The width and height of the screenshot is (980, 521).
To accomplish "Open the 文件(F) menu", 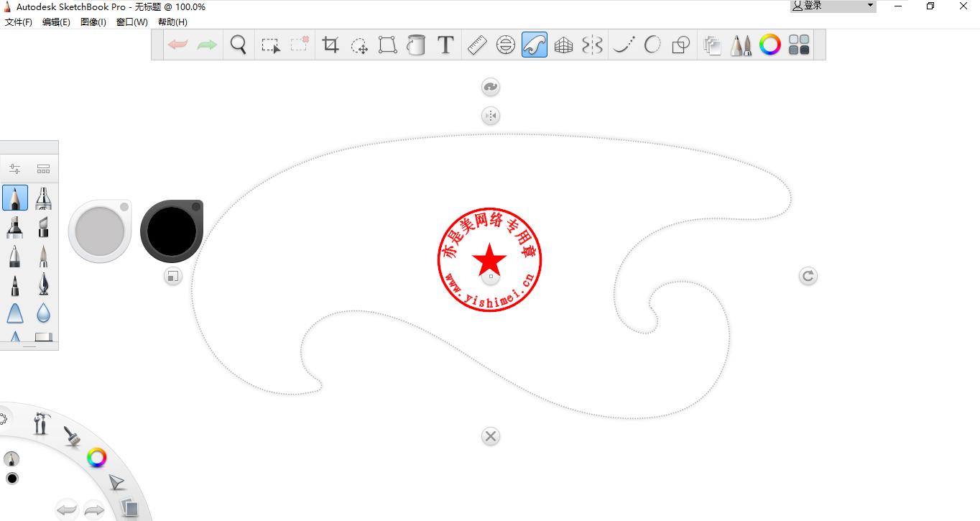I will click(19, 22).
